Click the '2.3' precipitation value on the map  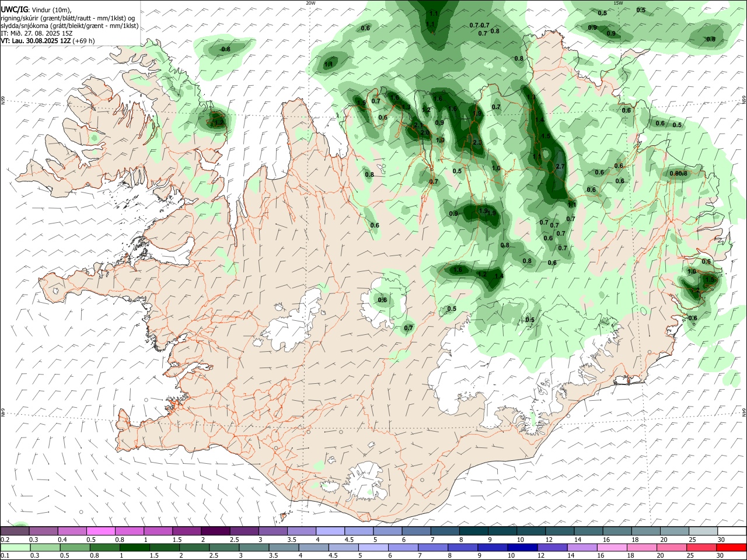(x=477, y=143)
